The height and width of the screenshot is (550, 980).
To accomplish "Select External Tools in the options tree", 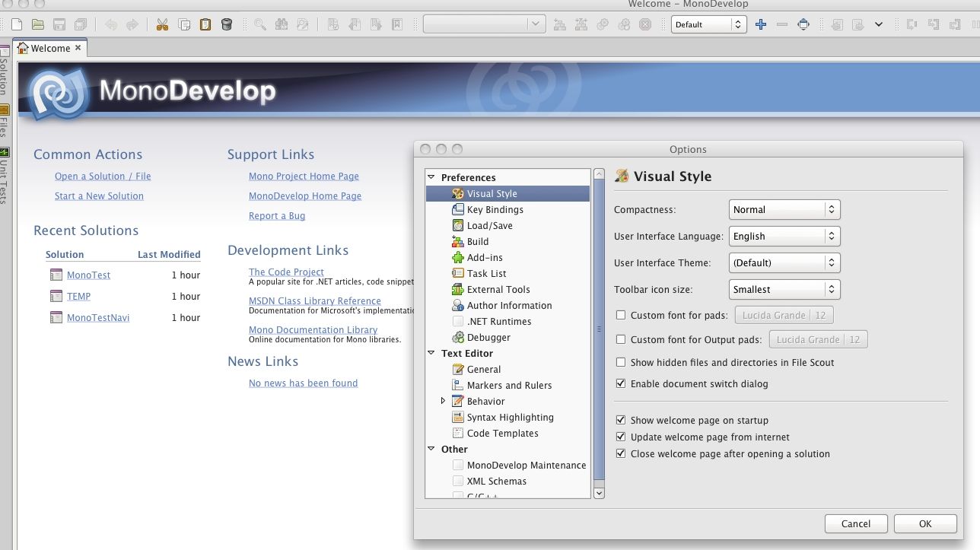I will click(x=498, y=289).
